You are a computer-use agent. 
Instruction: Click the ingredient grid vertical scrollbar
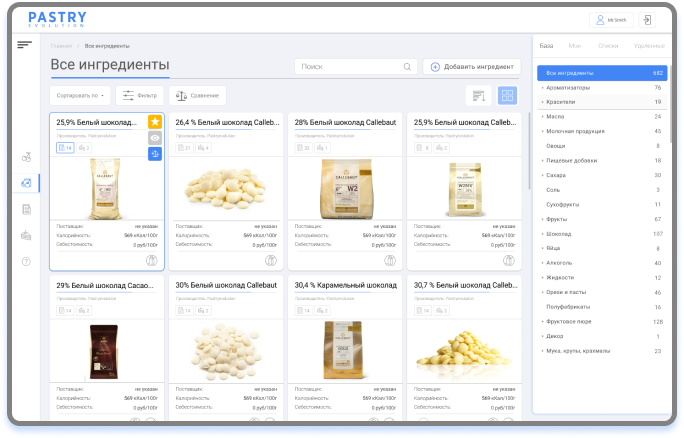529,151
